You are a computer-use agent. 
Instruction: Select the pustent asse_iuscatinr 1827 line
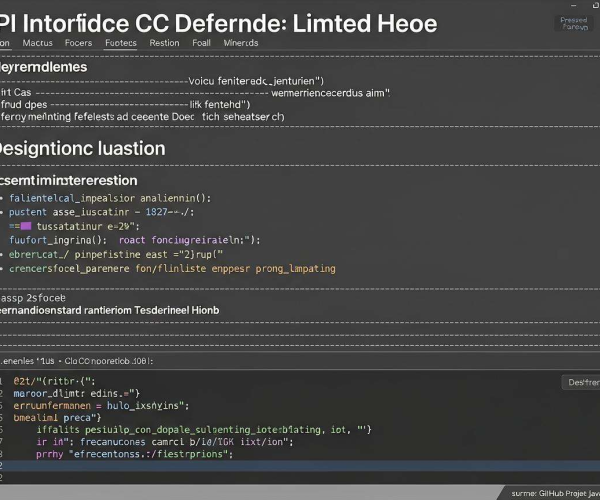(101, 212)
